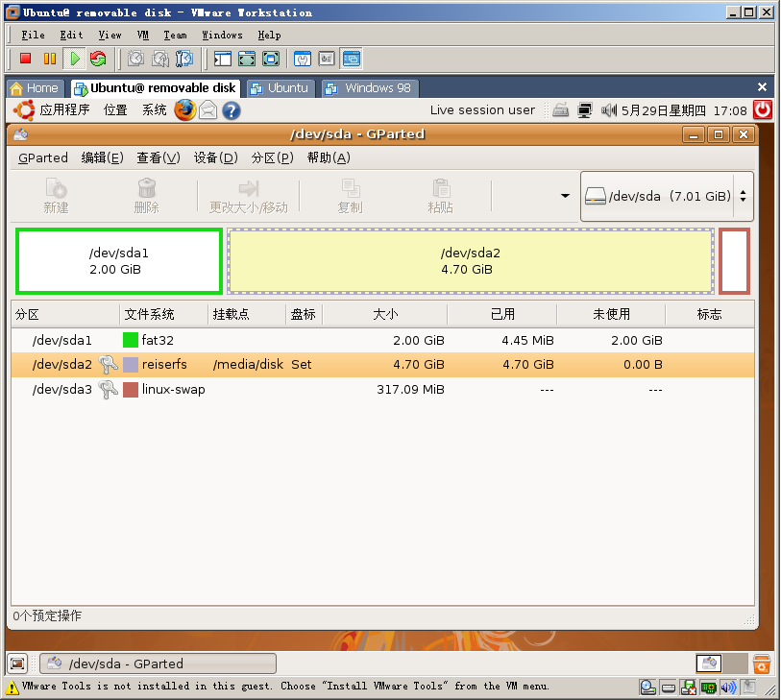Click the Size (大小) column header

[x=385, y=314]
